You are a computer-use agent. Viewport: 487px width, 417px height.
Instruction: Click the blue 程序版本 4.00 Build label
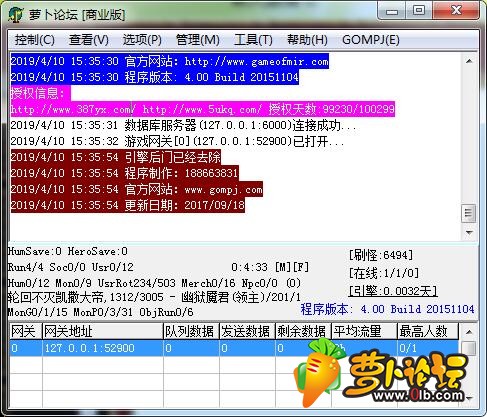click(387, 309)
